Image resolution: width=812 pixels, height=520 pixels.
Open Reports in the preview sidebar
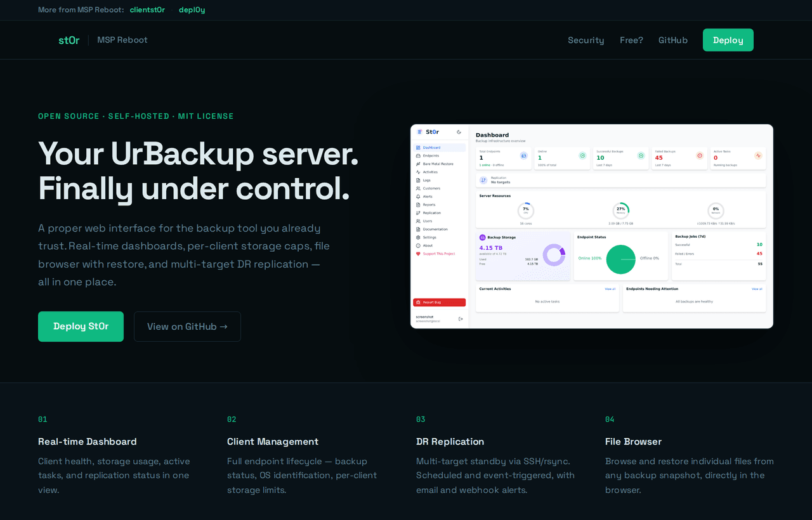(x=438, y=205)
